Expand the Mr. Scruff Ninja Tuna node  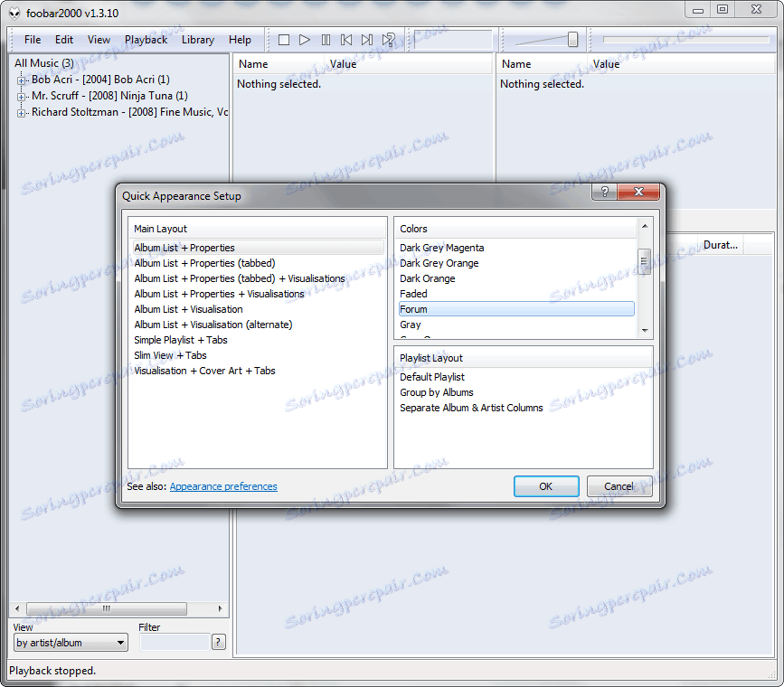pos(21,97)
